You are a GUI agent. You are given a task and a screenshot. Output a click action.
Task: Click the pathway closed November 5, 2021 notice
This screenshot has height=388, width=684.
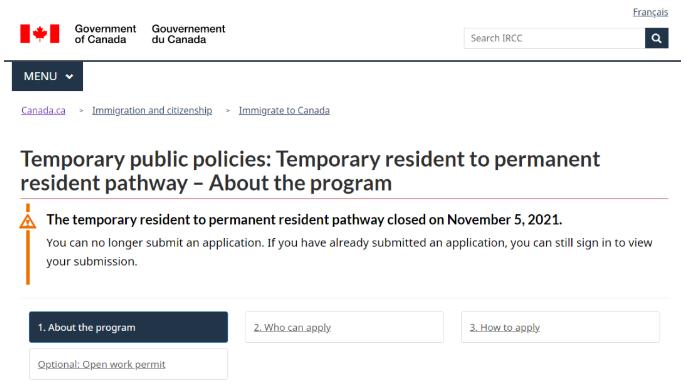point(304,220)
